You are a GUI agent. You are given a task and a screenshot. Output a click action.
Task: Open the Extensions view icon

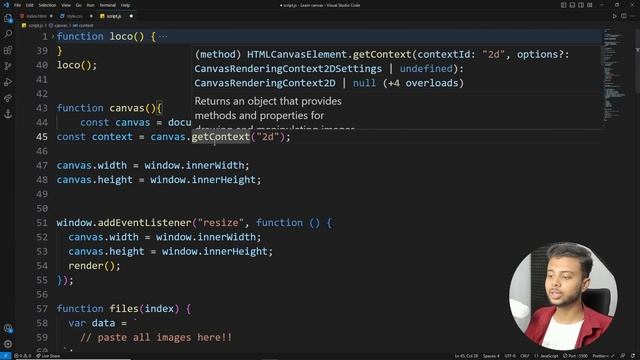[x=8, y=50]
